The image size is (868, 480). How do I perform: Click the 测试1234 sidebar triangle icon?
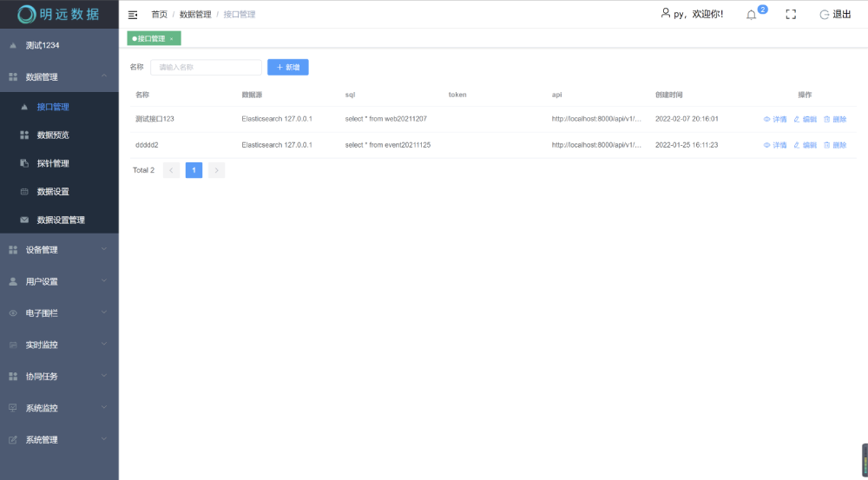[13, 45]
